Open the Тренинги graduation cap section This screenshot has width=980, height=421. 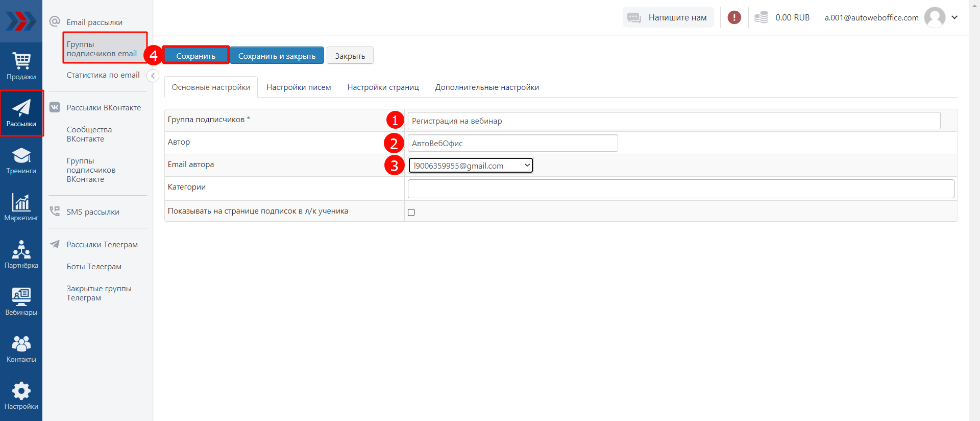[x=21, y=160]
